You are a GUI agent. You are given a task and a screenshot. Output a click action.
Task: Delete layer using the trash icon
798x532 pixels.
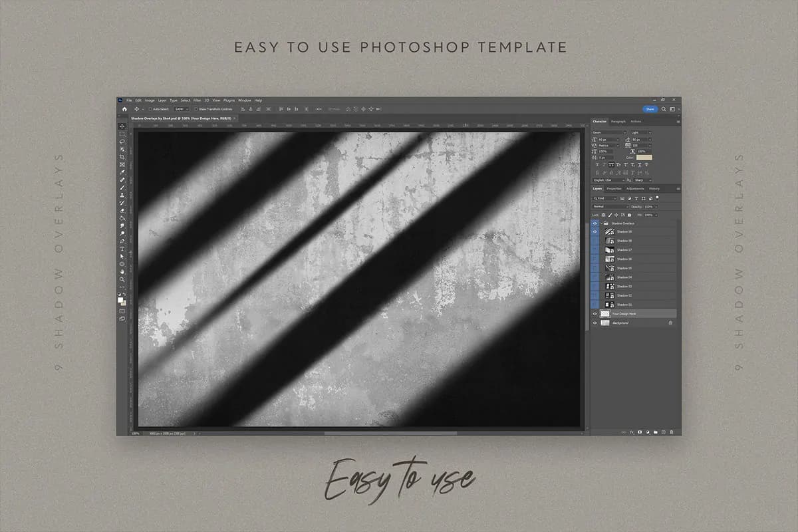tap(671, 432)
